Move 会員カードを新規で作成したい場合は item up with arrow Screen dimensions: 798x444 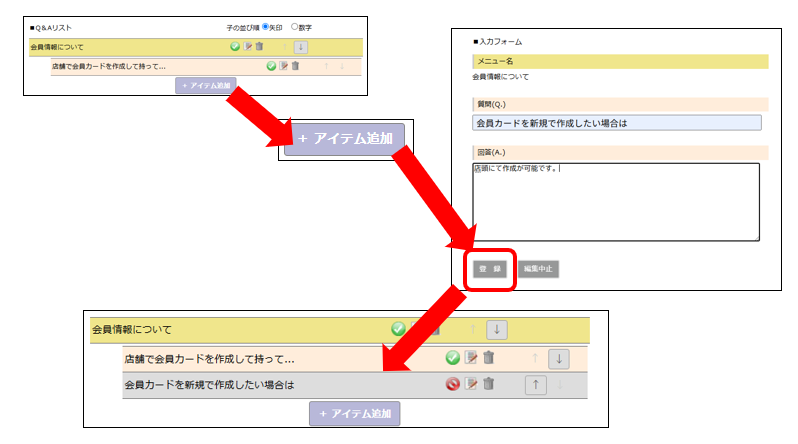point(535,385)
